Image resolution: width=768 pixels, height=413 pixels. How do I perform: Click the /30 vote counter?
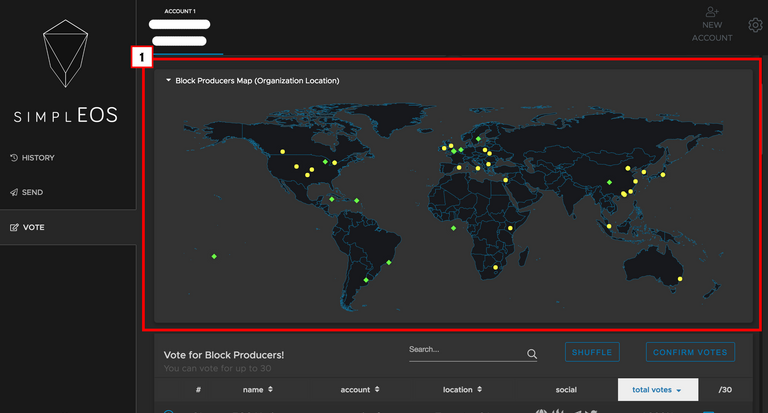[x=725, y=389]
